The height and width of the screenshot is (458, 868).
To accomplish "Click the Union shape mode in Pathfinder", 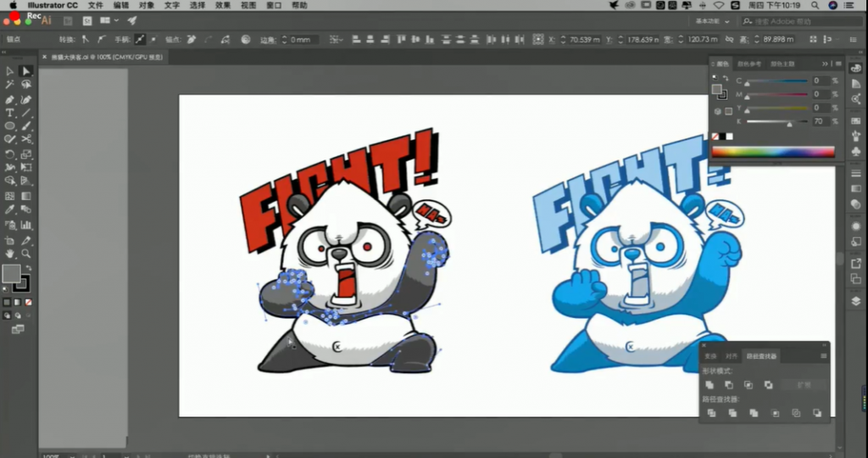I will [x=709, y=385].
